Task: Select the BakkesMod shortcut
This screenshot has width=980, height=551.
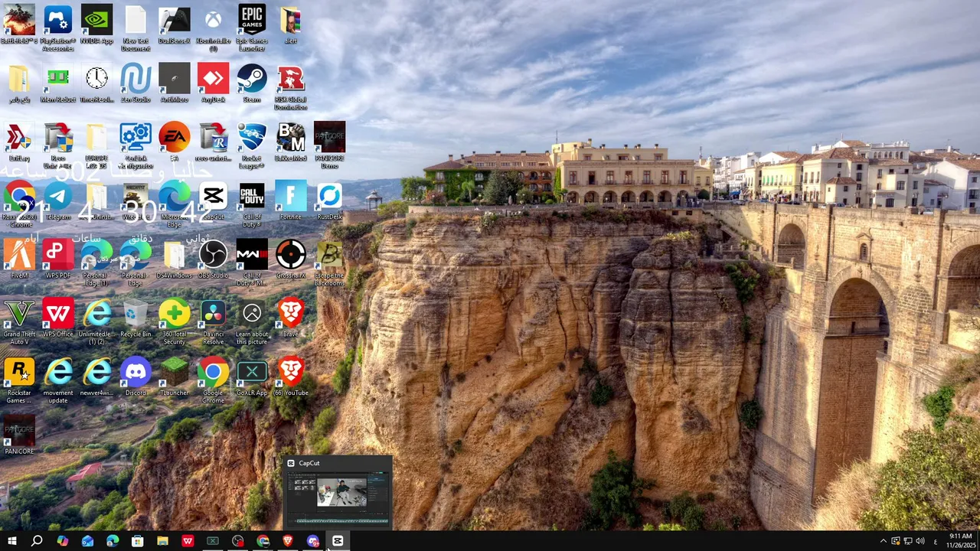Action: (x=291, y=142)
